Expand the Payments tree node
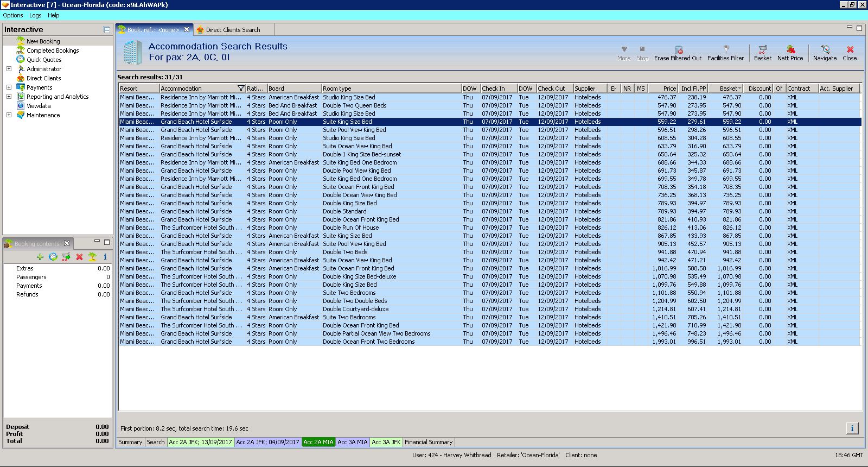 point(9,87)
